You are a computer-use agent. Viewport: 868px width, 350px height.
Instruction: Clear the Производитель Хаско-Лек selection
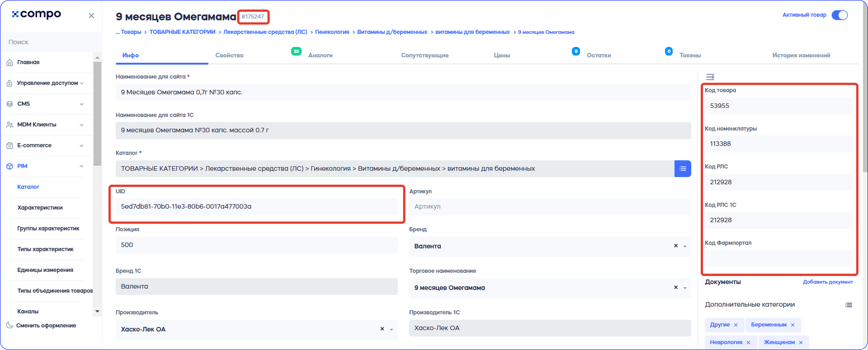[382, 329]
